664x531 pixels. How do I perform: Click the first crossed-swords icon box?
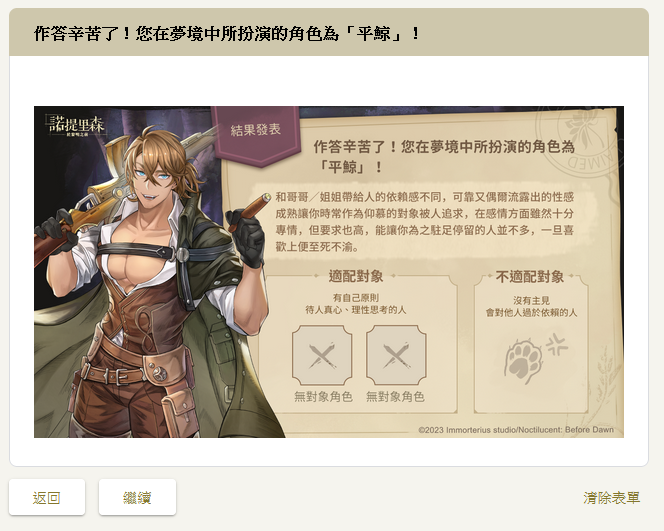click(322, 355)
